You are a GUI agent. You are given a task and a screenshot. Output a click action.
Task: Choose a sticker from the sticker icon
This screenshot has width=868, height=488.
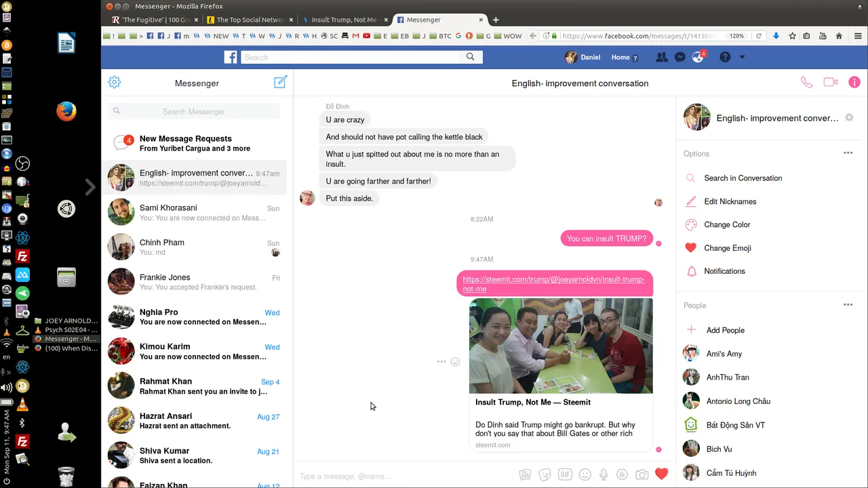pos(545,475)
